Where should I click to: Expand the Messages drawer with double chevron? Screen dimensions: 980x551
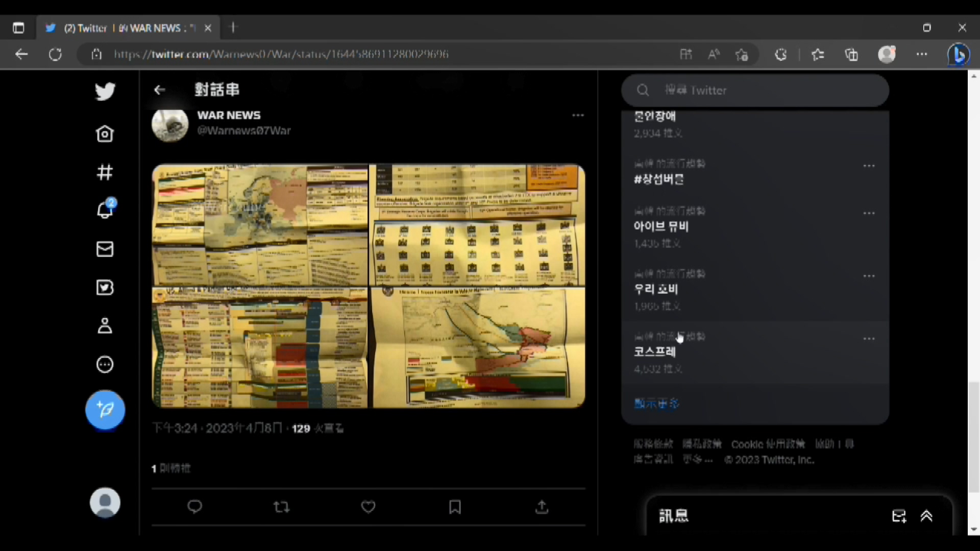(x=926, y=516)
